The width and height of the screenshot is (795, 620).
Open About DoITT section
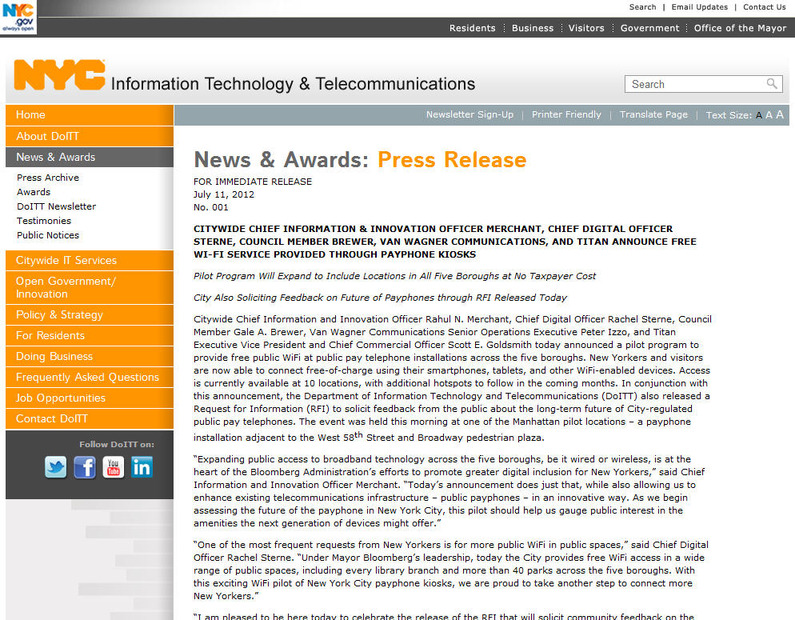tap(89, 136)
